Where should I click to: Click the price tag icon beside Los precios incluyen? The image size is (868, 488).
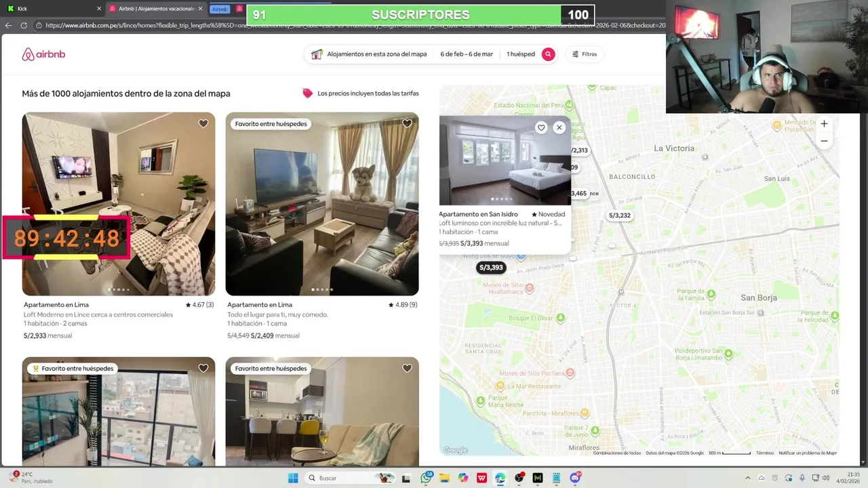(x=308, y=94)
